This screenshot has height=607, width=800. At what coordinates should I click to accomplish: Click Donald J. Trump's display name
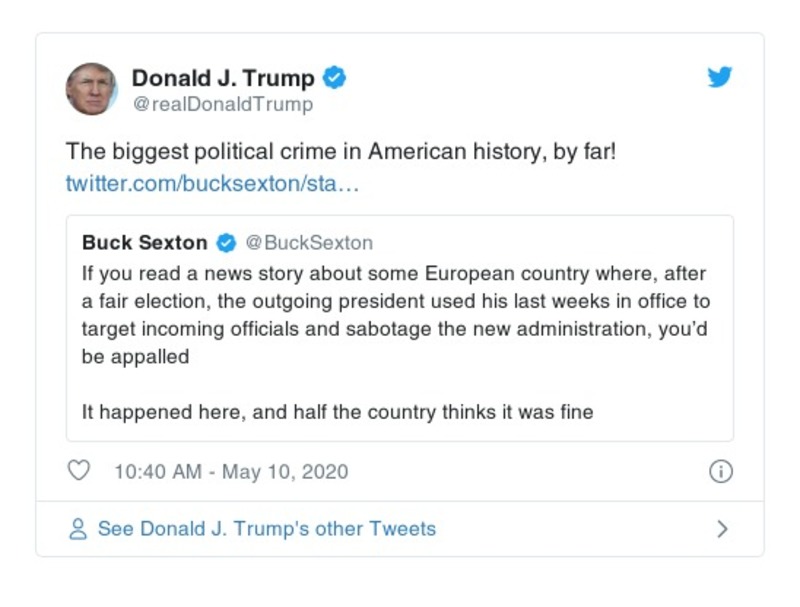click(x=225, y=74)
